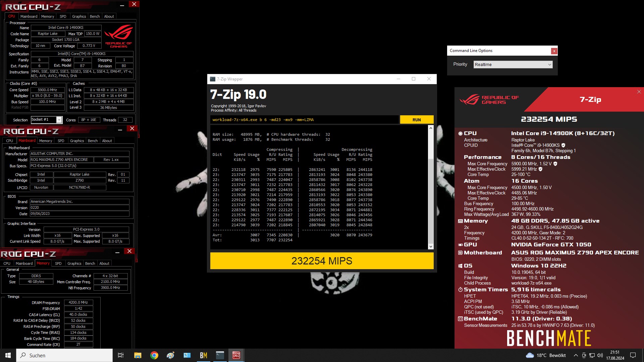Click the DRAM Frequency value 4200.0 MHz
This screenshot has width=644, height=362.
[78, 302]
